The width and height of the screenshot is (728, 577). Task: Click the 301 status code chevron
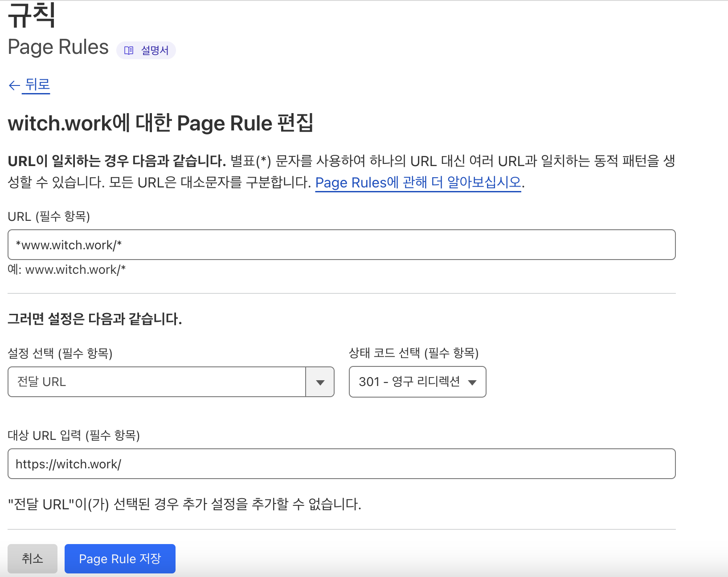[473, 382]
